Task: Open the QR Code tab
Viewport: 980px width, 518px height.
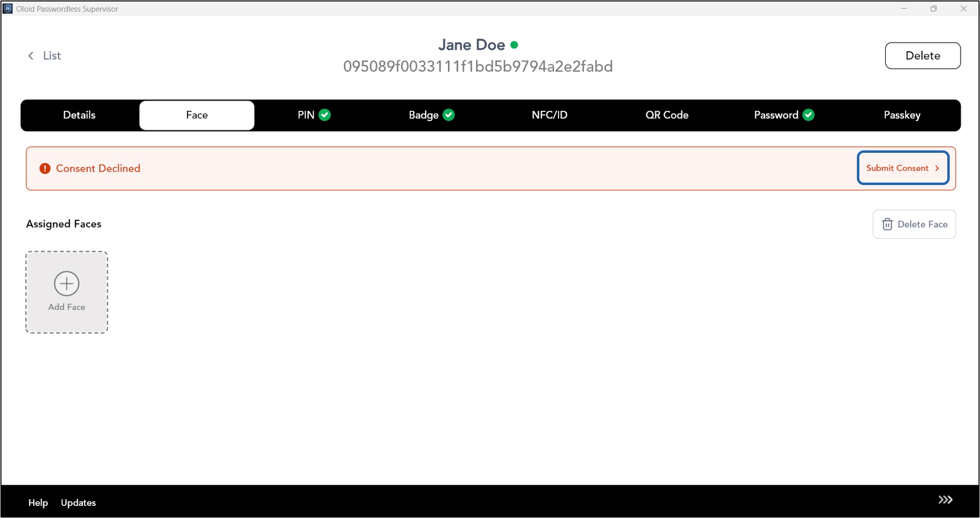Action: point(667,115)
